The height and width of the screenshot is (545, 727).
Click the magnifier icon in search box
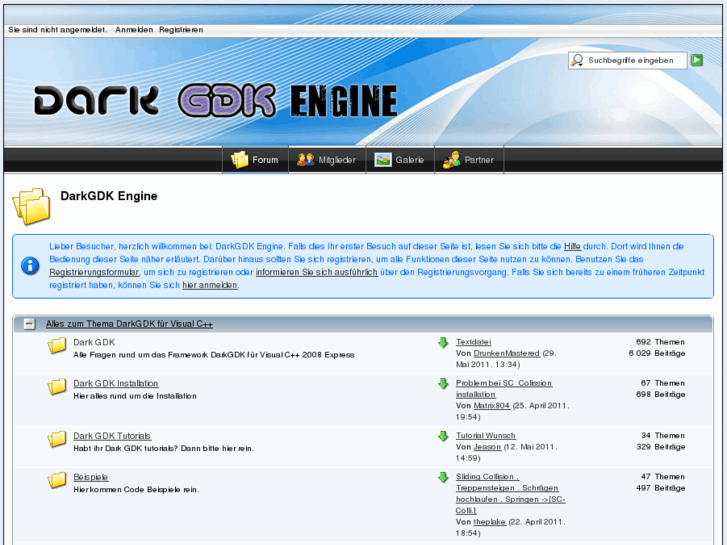click(577, 60)
